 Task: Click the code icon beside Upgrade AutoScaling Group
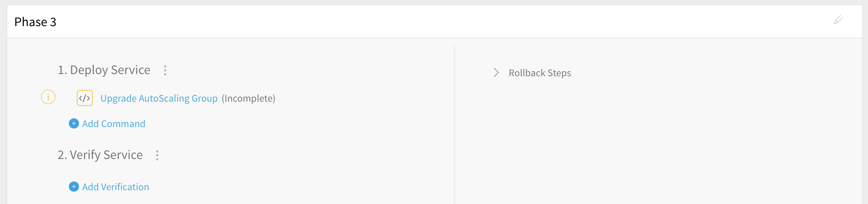tap(85, 98)
